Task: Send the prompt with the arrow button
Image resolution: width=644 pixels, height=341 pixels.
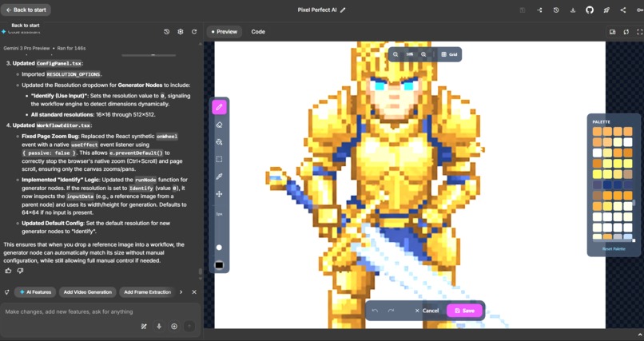Action: pos(189,327)
